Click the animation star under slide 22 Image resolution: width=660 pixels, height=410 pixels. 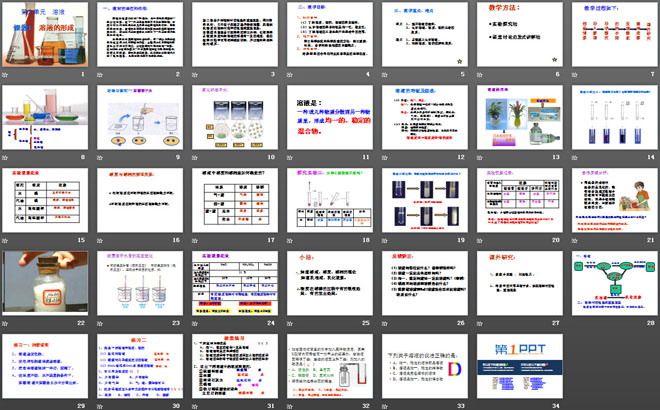click(x=5, y=323)
